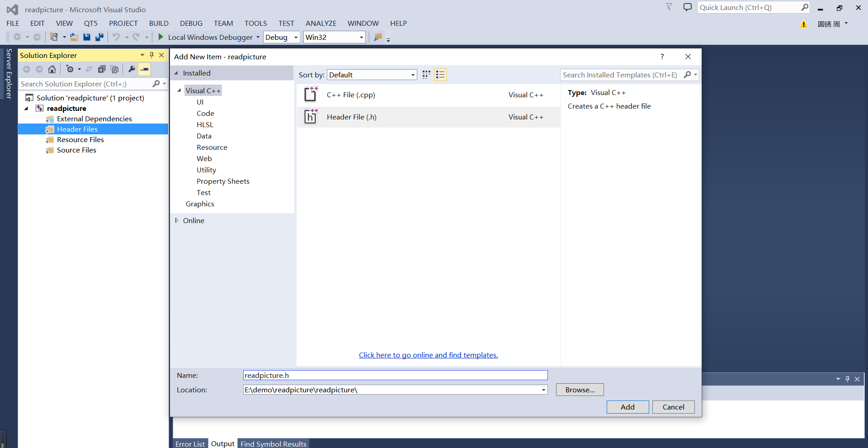
Task: Click the yellow warning notification icon
Action: 804,24
